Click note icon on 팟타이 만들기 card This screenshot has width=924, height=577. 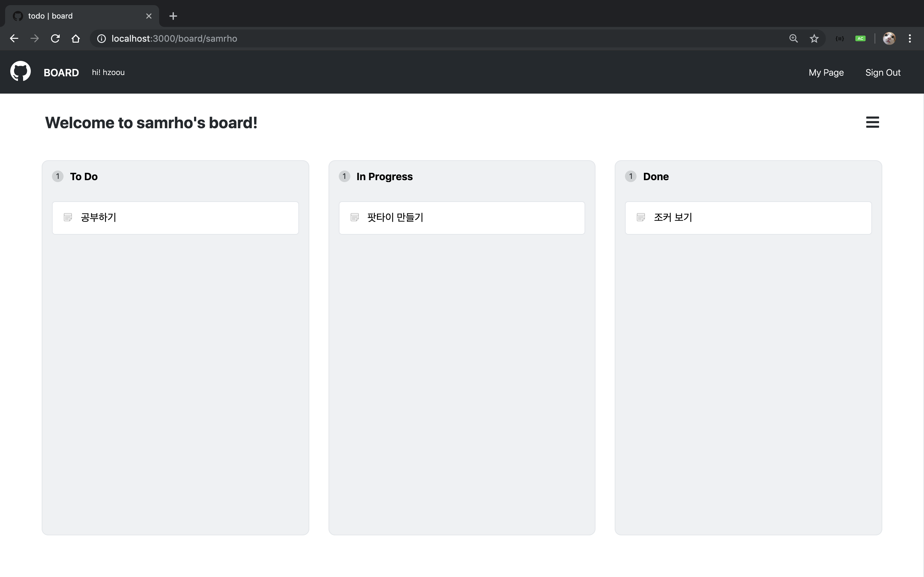354,217
